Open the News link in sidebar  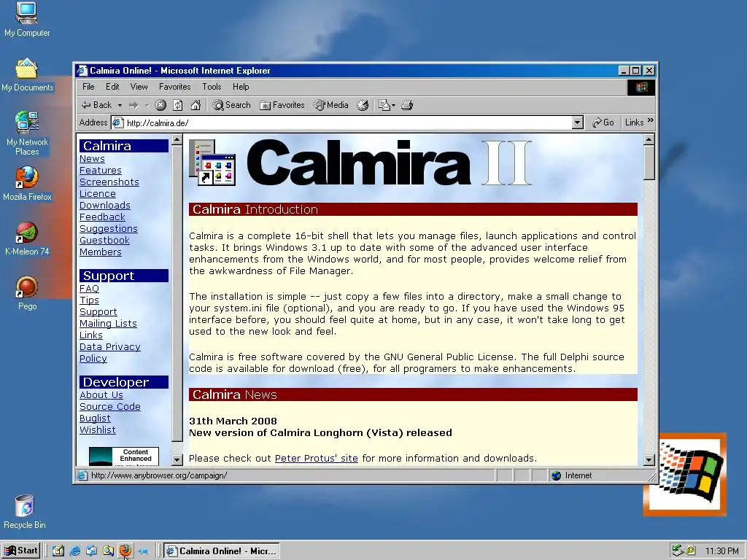[92, 159]
